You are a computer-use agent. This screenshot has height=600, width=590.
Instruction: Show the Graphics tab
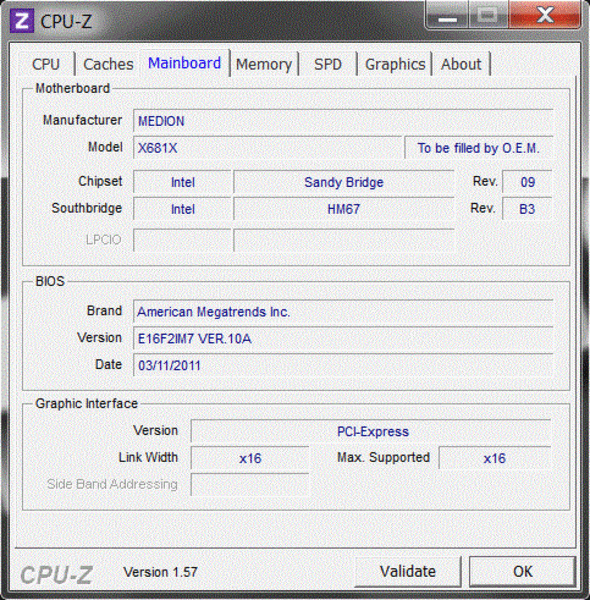395,64
